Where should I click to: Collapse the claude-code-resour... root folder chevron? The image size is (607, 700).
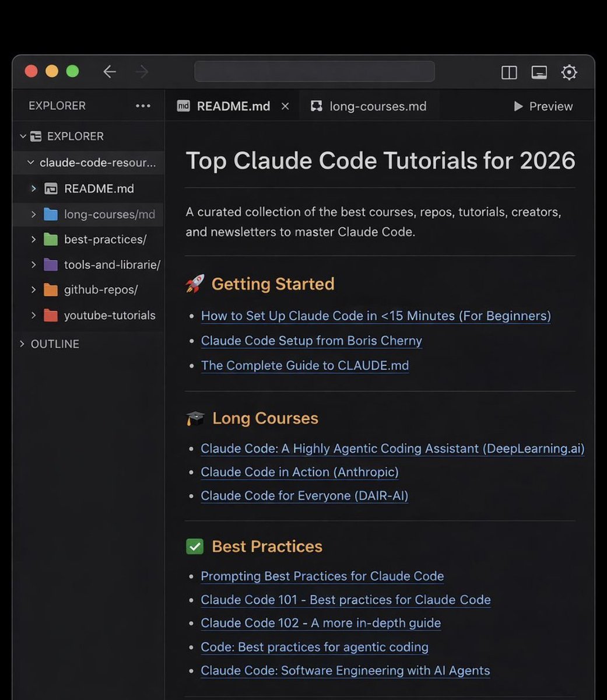coord(31,163)
